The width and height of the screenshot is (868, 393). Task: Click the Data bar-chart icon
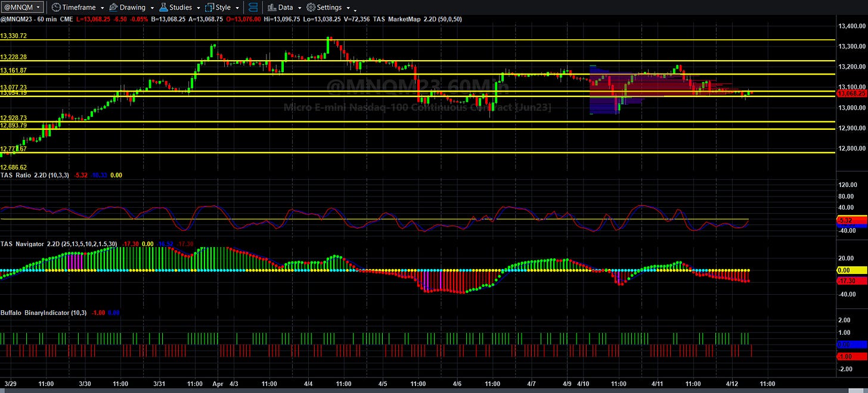[x=271, y=7]
